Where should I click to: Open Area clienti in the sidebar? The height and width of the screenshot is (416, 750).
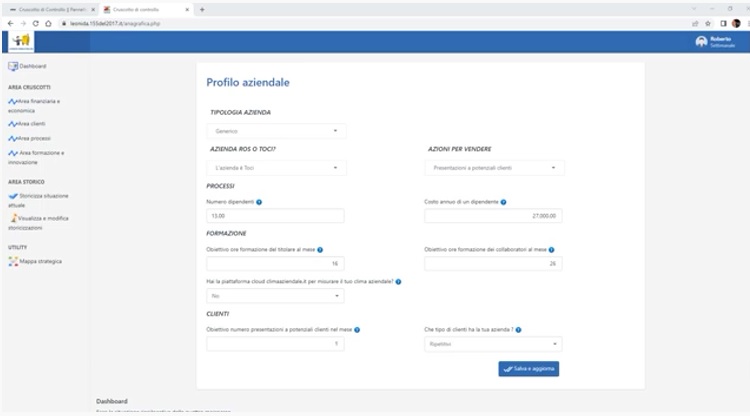click(x=32, y=124)
